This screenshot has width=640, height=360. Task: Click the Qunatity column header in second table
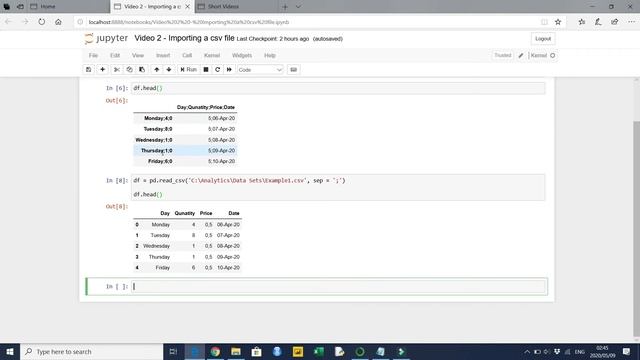click(184, 213)
